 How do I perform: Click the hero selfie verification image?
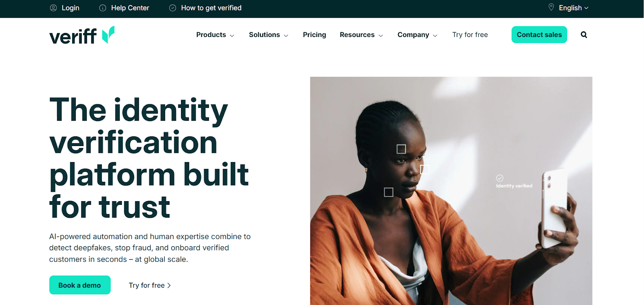click(x=451, y=191)
